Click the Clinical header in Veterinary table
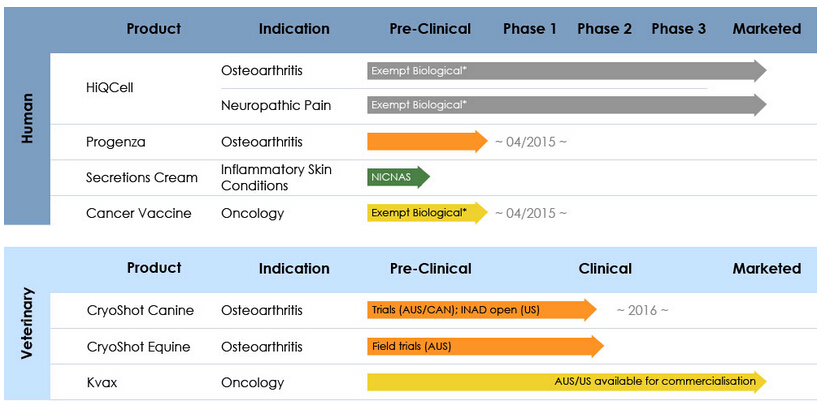827x411 pixels. pos(605,268)
